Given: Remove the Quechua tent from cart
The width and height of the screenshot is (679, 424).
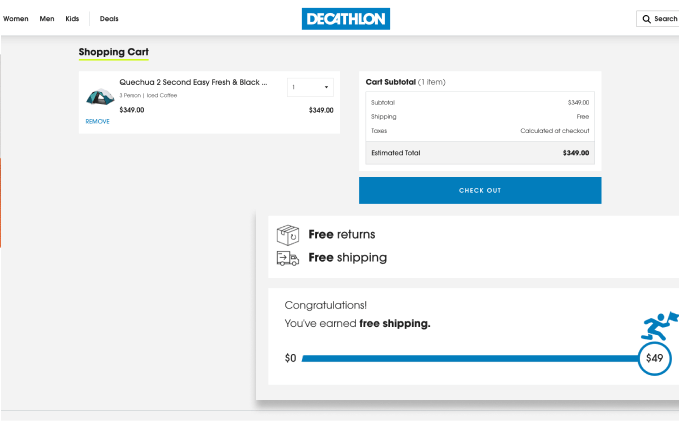Looking at the screenshot, I should [97, 121].
